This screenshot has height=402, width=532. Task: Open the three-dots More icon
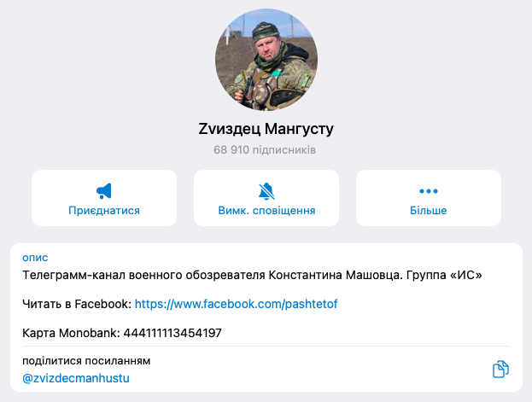point(428,191)
